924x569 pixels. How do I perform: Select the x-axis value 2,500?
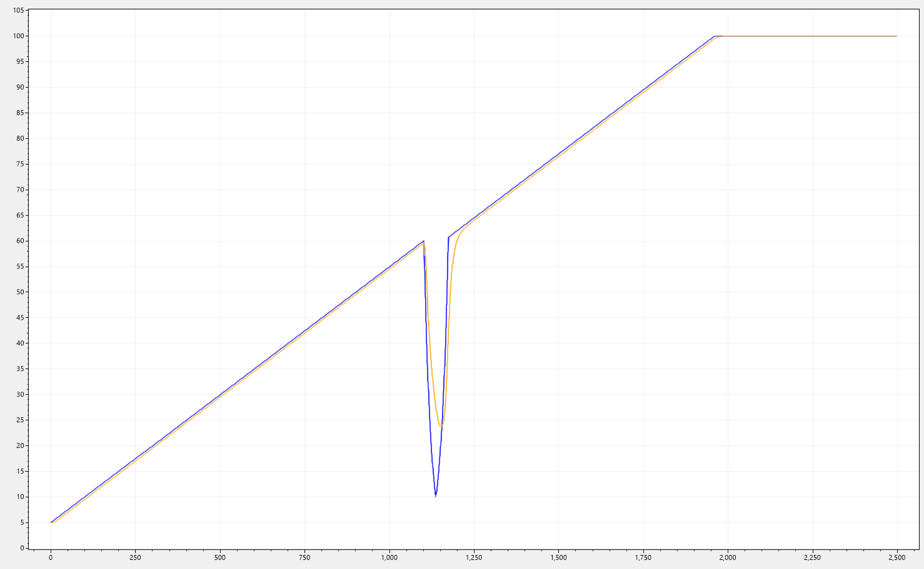click(897, 557)
